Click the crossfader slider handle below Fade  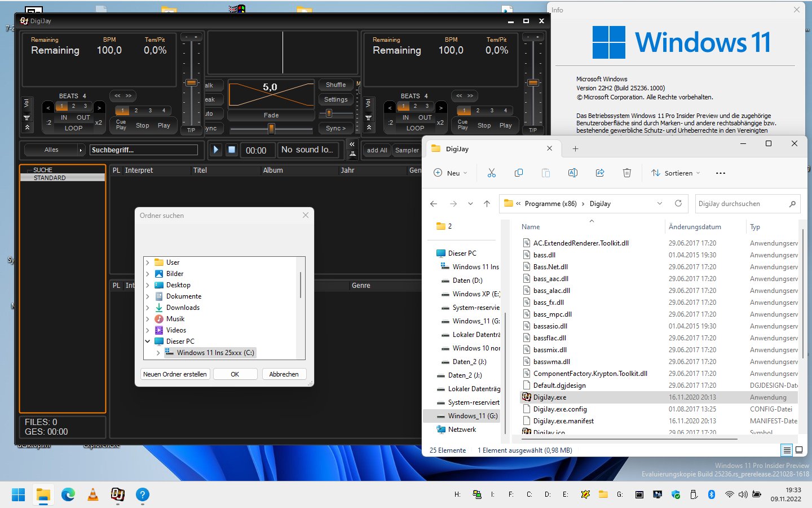[x=271, y=129]
